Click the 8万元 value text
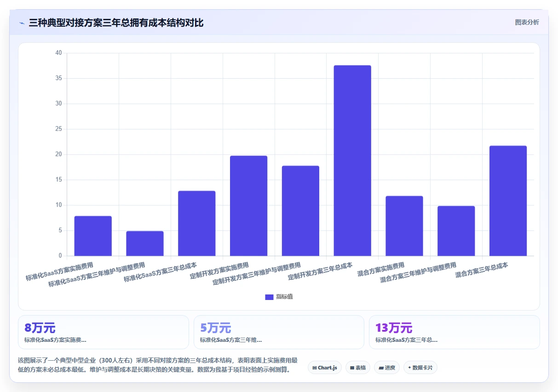558x392 pixels. [x=40, y=328]
